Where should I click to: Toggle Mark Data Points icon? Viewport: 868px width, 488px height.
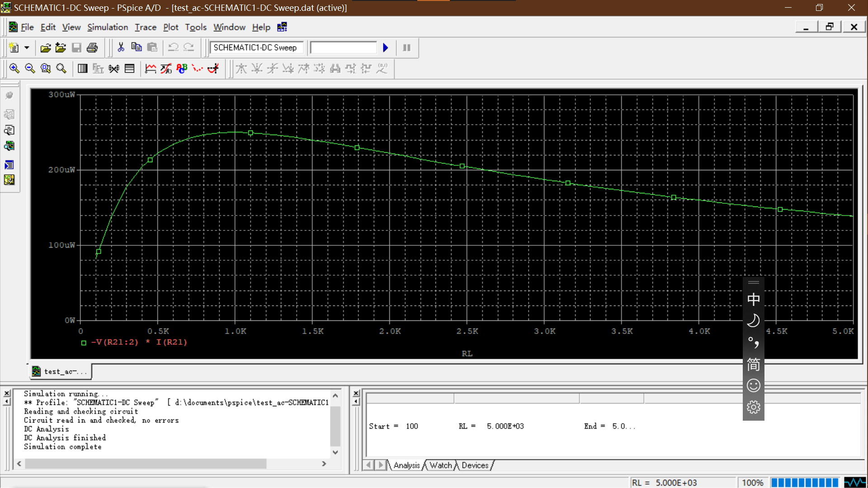click(198, 68)
